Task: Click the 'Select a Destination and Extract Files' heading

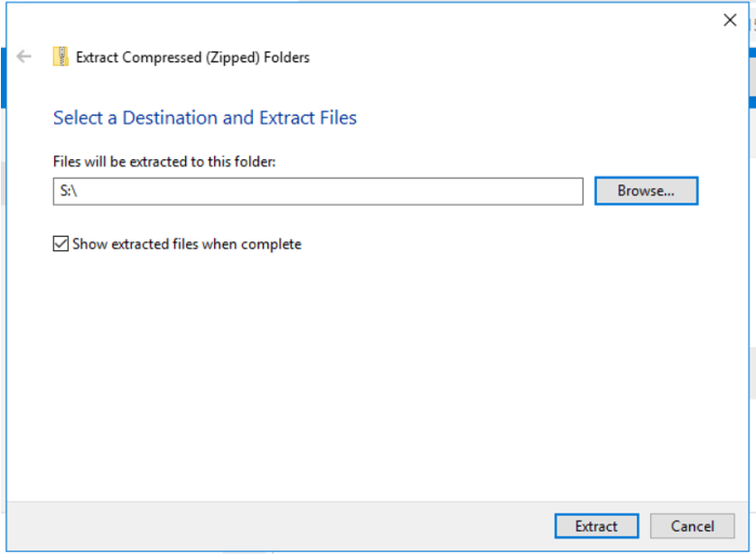Action: pyautogui.click(x=205, y=117)
